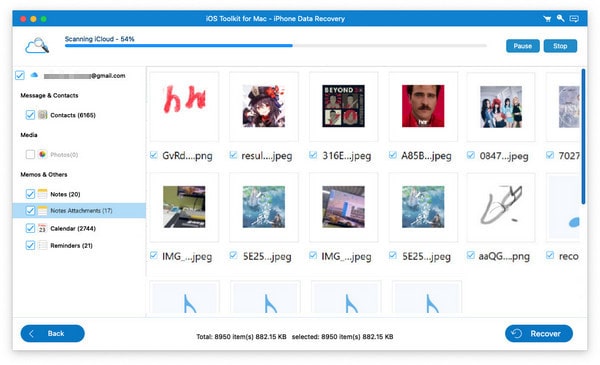600x365 pixels.
Task: Click the Photos category icon
Action: tap(42, 154)
